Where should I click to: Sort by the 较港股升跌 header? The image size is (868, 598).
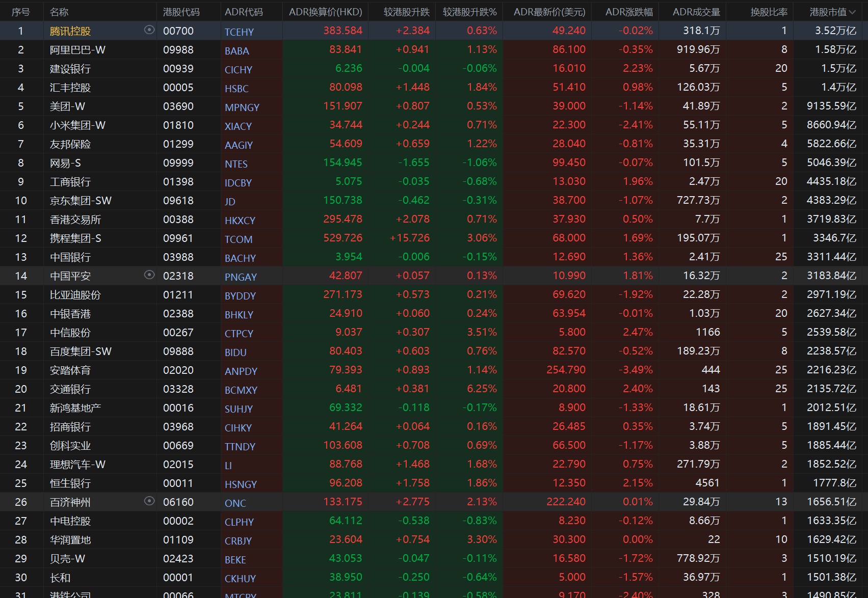click(x=407, y=12)
